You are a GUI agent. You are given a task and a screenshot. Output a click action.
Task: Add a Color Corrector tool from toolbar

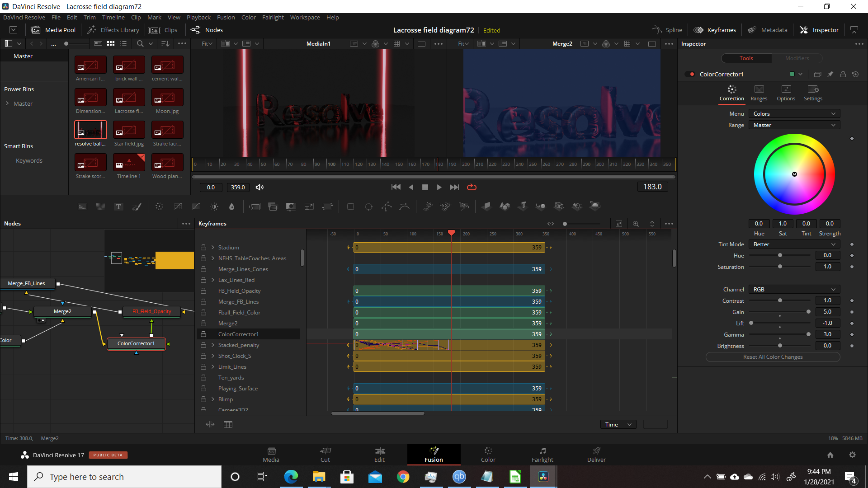[159, 206]
